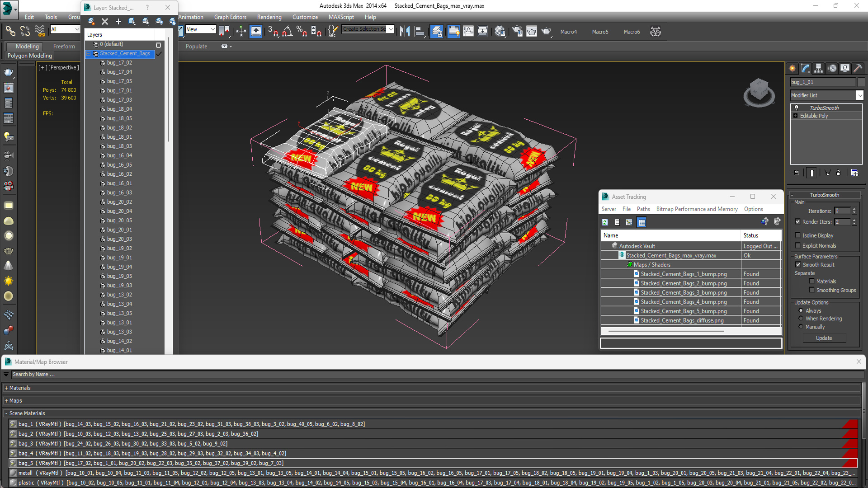The width and height of the screenshot is (868, 488).
Task: Open the Create panel tab icon
Action: pos(793,68)
